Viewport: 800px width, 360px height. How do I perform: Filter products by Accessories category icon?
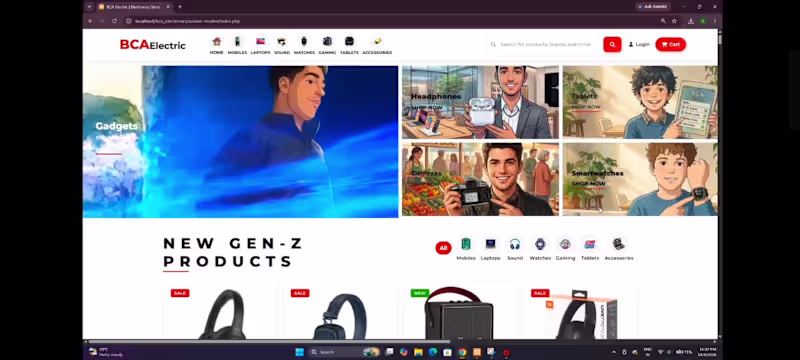coord(619,249)
